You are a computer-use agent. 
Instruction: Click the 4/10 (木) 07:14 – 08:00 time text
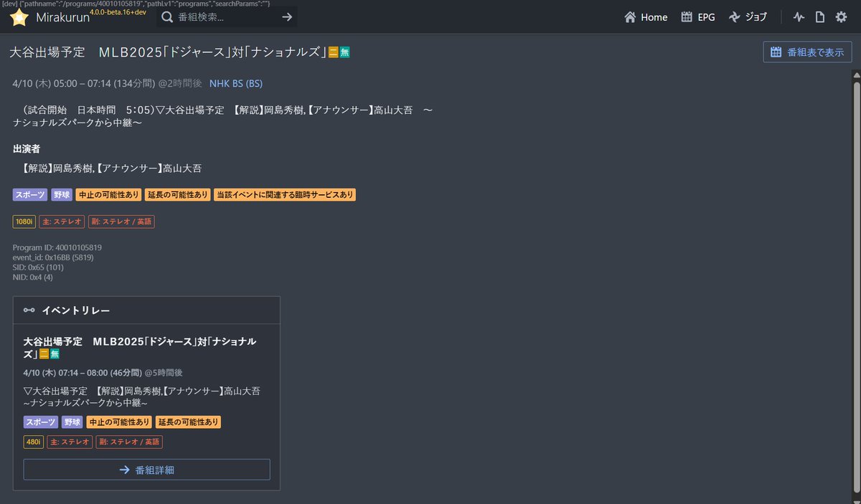click(83, 373)
